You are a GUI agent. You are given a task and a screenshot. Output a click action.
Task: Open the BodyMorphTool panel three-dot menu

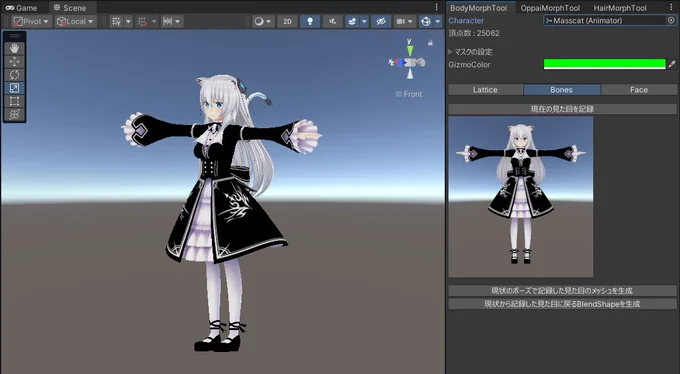[671, 7]
